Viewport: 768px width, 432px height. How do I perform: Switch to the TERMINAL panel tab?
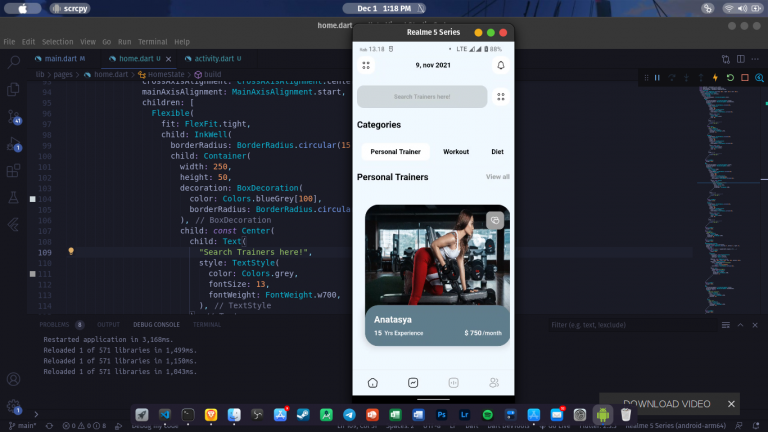(207, 325)
